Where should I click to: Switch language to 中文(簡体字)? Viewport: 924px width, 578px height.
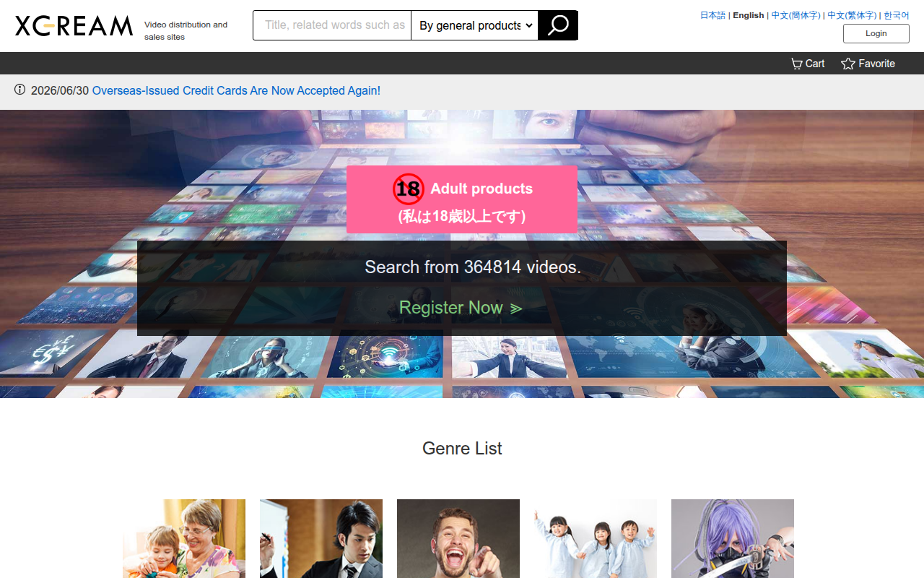coord(796,15)
